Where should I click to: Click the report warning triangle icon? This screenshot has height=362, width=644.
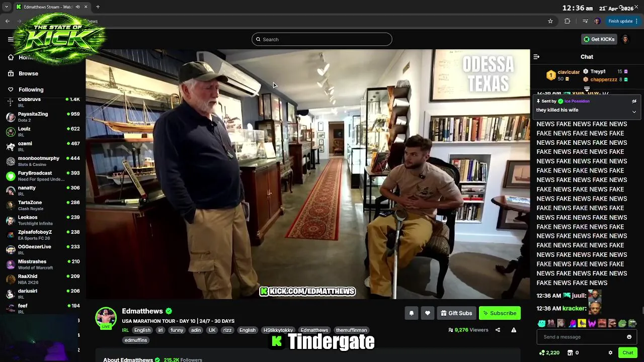[514, 330]
